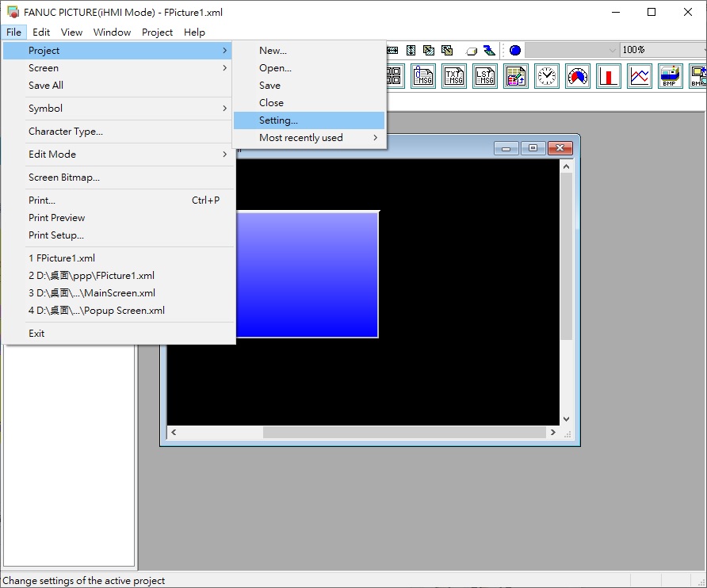707x588 pixels.
Task: Click Print Preview menu entry
Action: pyautogui.click(x=57, y=218)
